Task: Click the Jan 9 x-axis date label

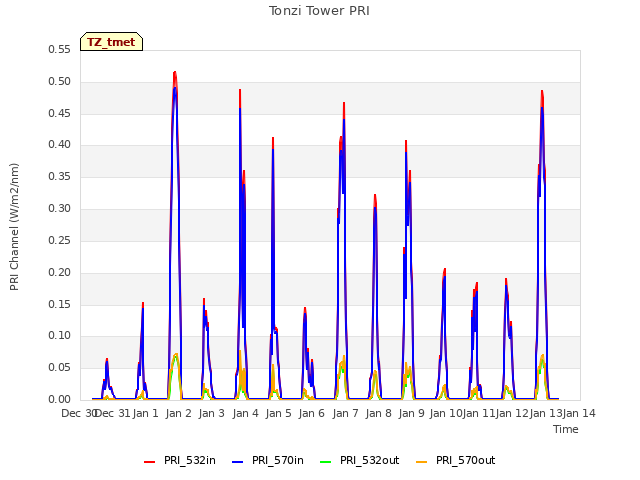Action: click(x=412, y=413)
